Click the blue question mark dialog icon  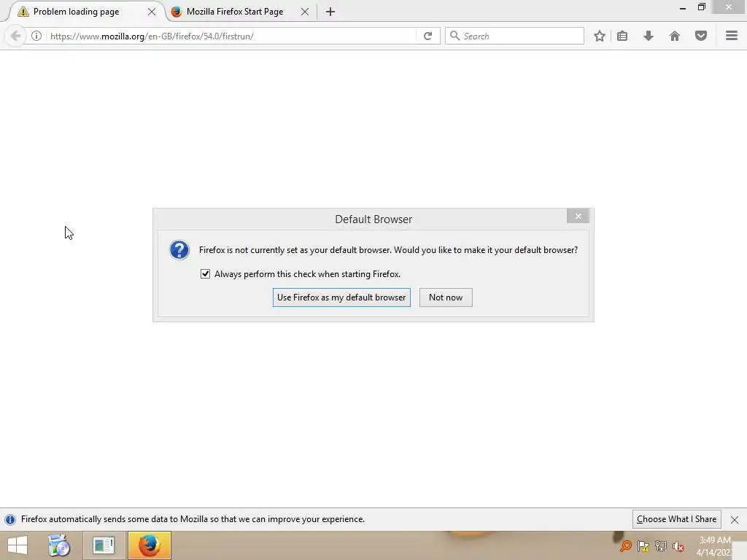point(179,250)
